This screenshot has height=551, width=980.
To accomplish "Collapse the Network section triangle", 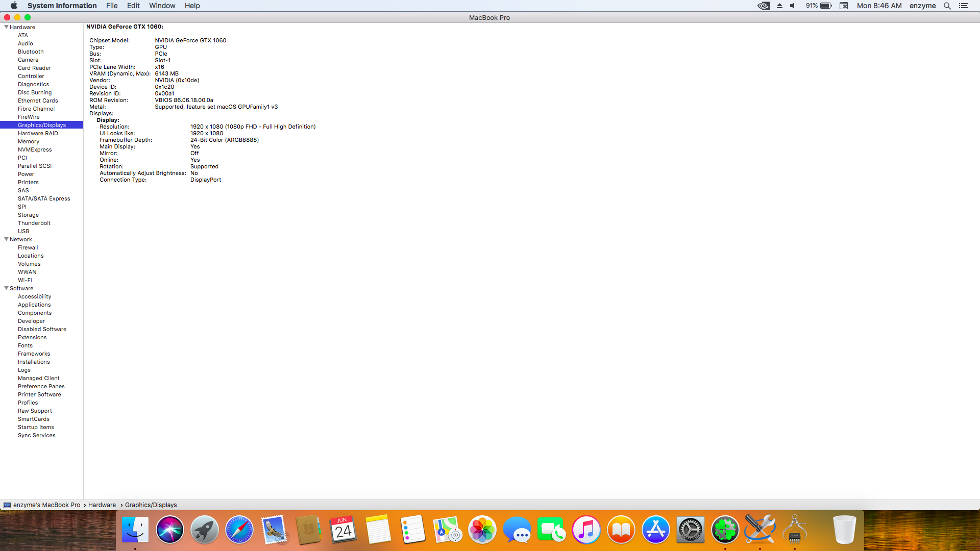I will point(6,239).
